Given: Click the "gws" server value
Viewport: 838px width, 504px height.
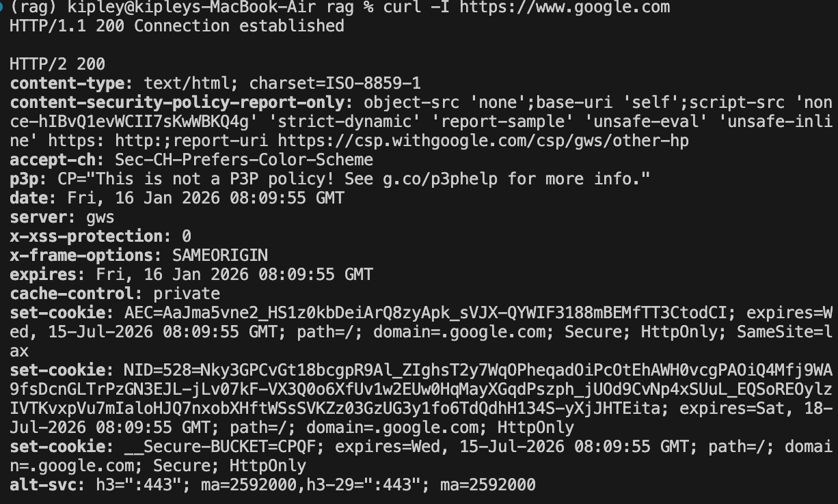Looking at the screenshot, I should tap(100, 217).
